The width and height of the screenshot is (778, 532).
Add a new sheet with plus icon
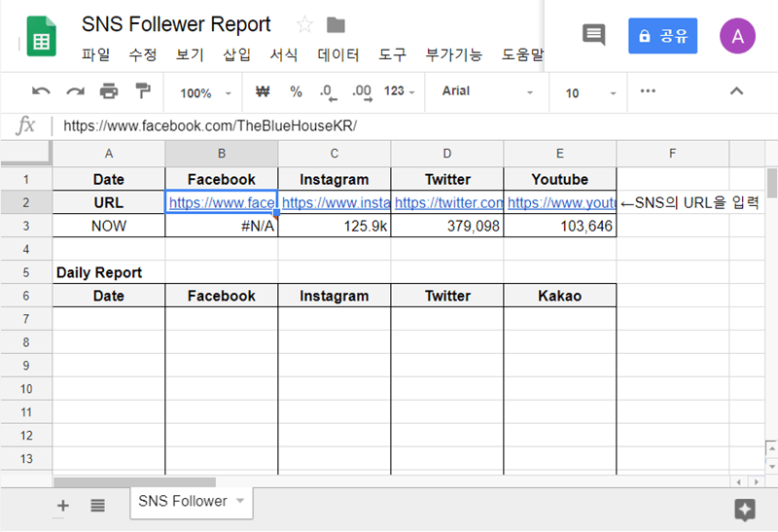63,506
